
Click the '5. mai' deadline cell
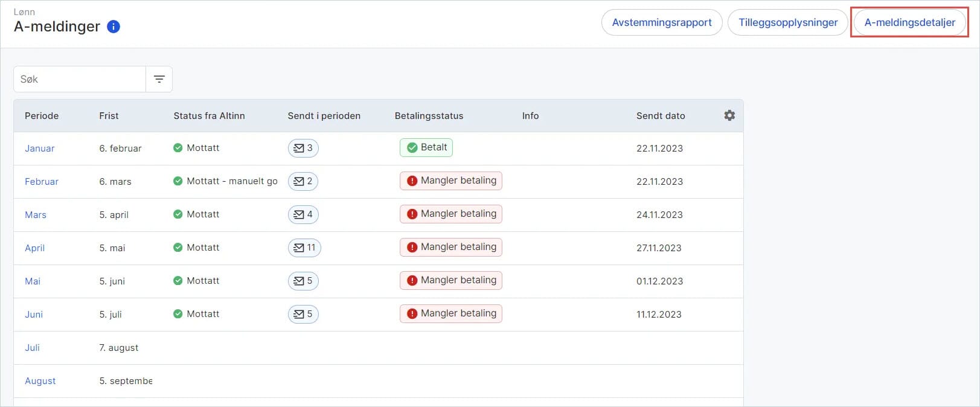coord(112,248)
